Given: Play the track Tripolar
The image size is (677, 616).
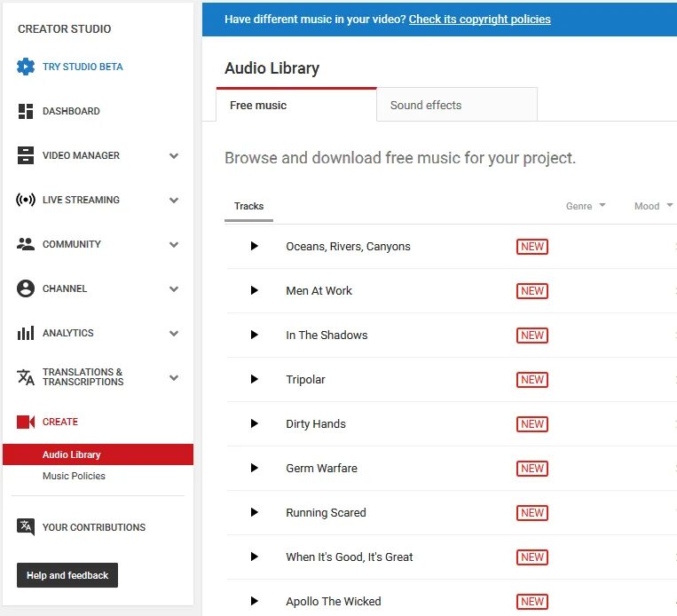Looking at the screenshot, I should point(255,379).
